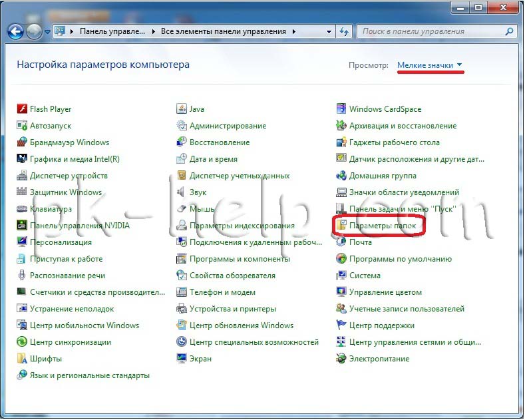Open the Шрифты fonts icon

point(22,359)
